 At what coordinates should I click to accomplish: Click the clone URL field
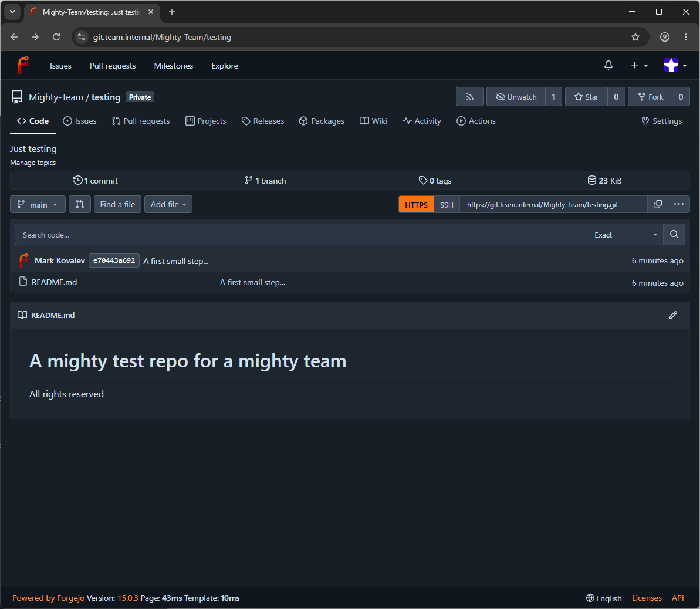(553, 205)
